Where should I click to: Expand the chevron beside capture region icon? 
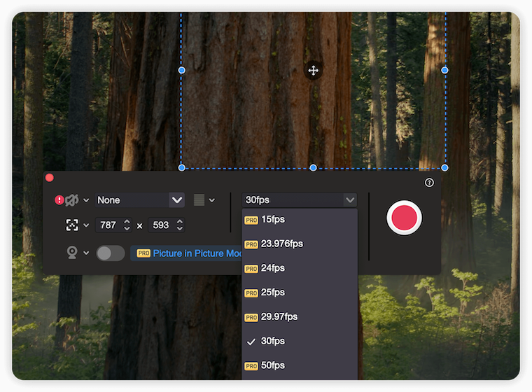tap(86, 225)
